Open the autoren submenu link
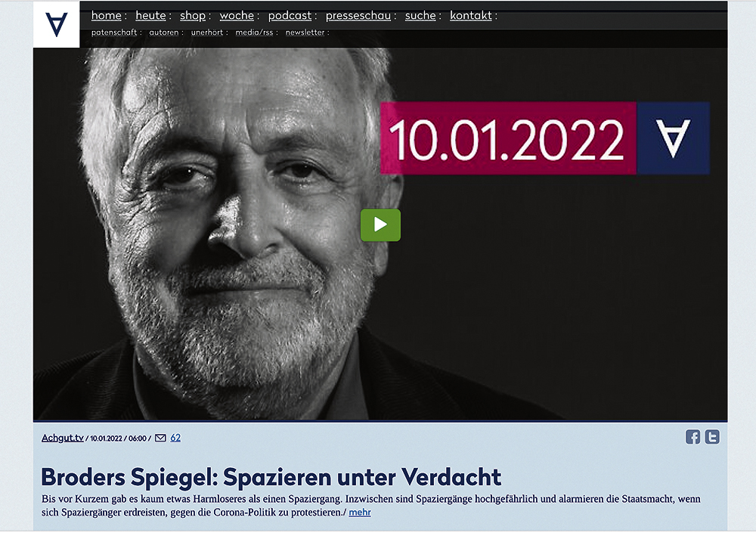 [164, 33]
